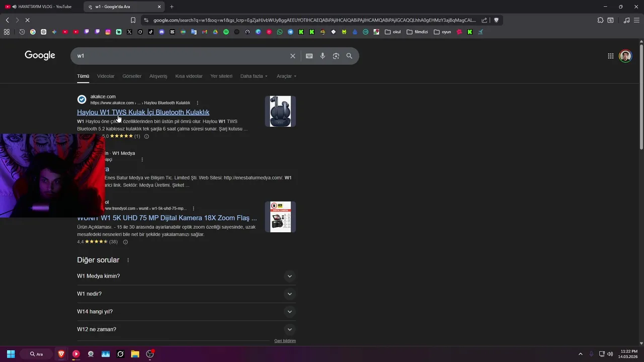The width and height of the screenshot is (644, 362).
Task: Switch to the Alışveriş tab
Action: tap(158, 76)
